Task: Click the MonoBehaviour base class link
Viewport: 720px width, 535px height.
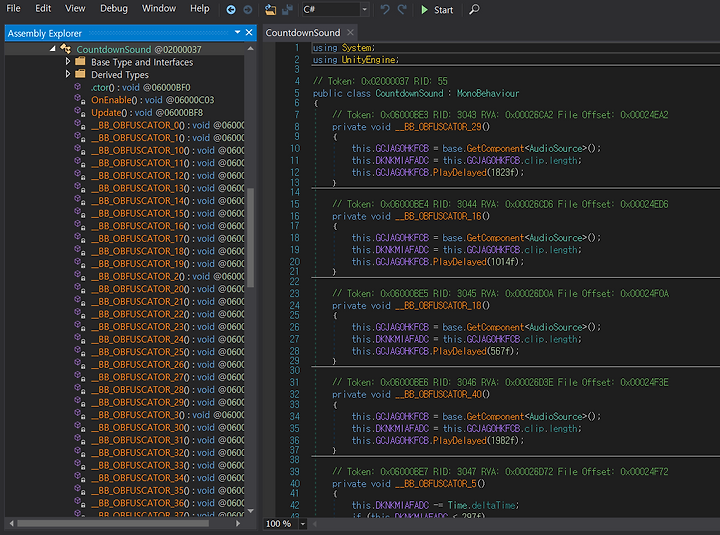Action: (x=488, y=93)
